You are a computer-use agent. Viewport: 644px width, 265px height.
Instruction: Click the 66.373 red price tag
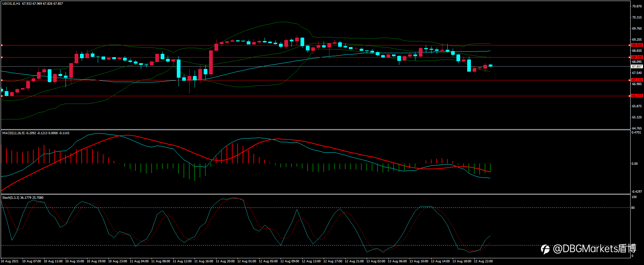637,96
